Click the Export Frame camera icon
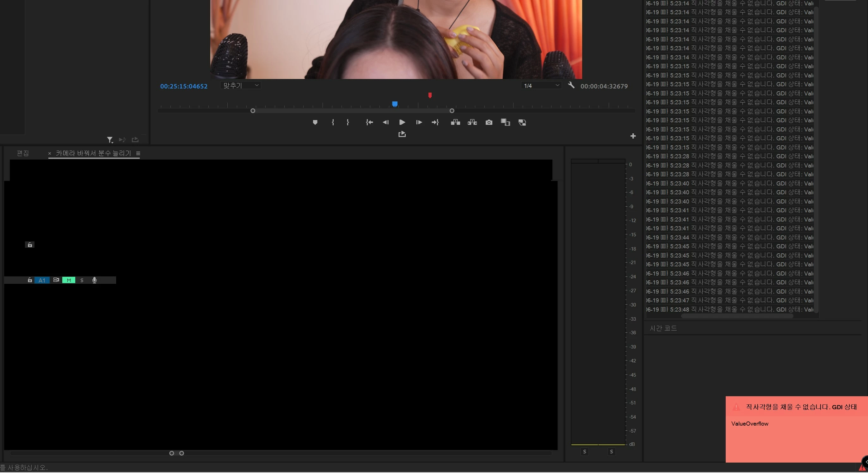The image size is (868, 473). (x=489, y=123)
